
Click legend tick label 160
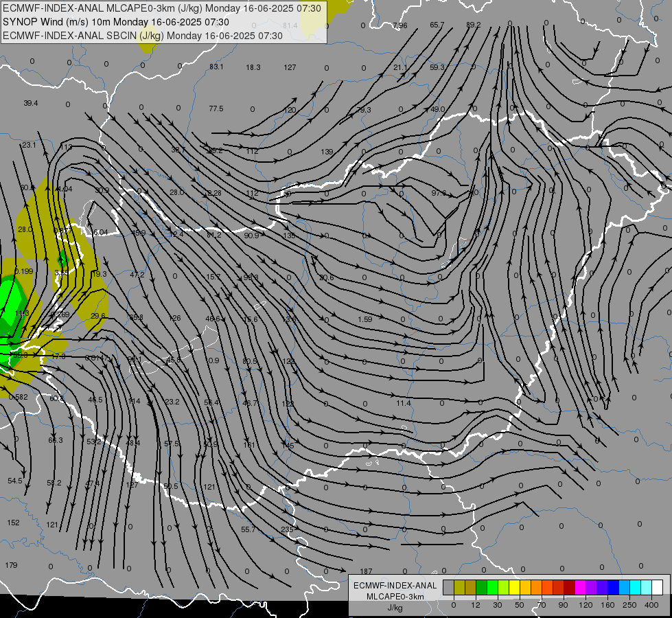pos(607,605)
